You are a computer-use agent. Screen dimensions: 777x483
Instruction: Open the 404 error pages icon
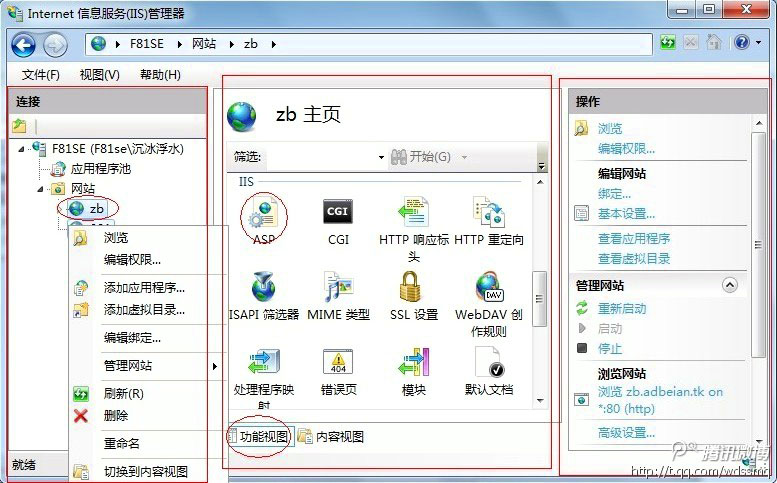(x=338, y=362)
